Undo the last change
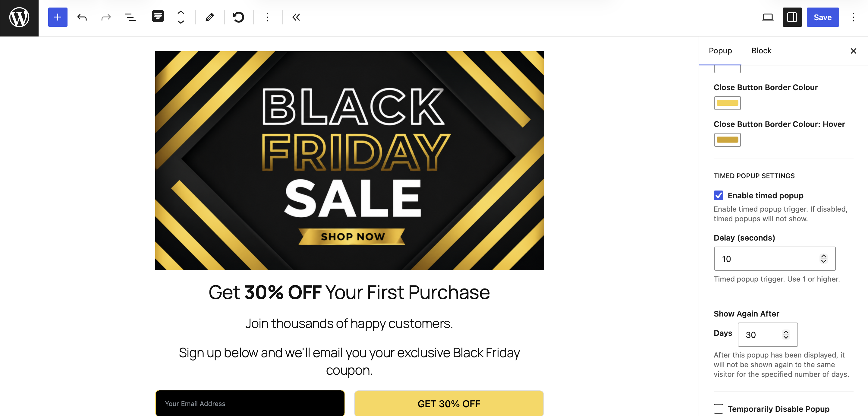This screenshot has height=416, width=868. 82,17
